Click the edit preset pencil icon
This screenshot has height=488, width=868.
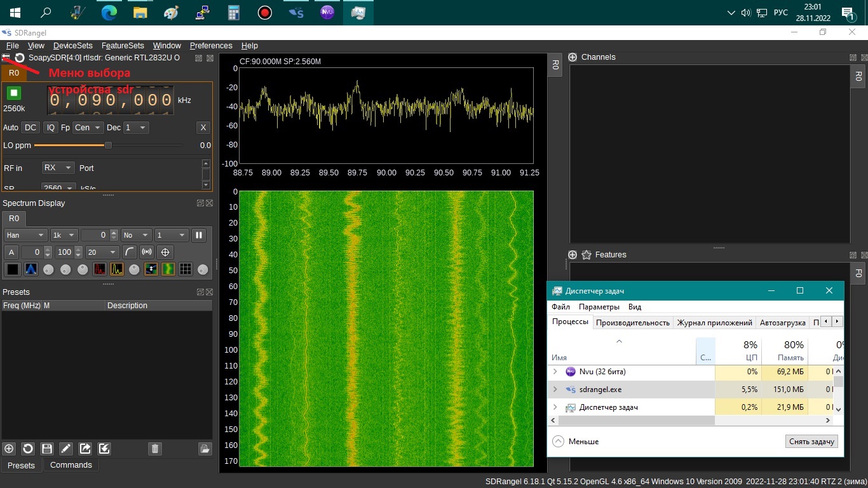pyautogui.click(x=66, y=449)
